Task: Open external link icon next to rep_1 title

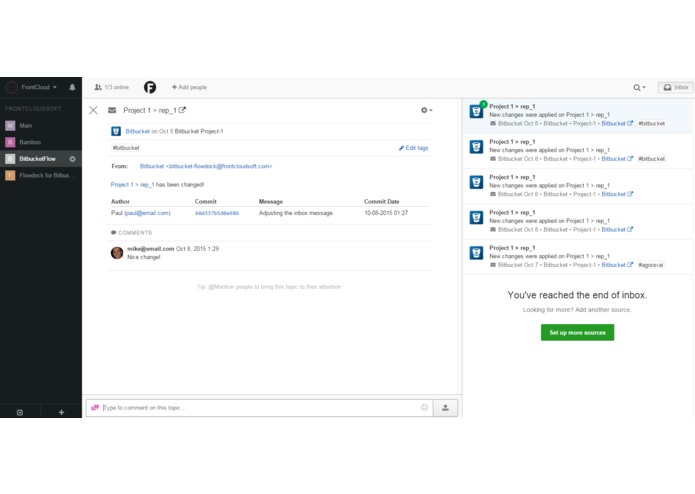Action: [x=182, y=110]
